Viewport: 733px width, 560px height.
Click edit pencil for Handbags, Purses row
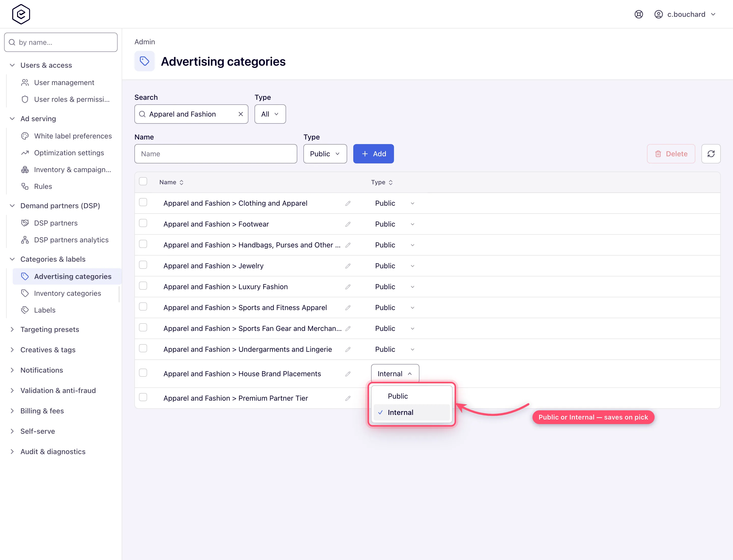click(348, 245)
